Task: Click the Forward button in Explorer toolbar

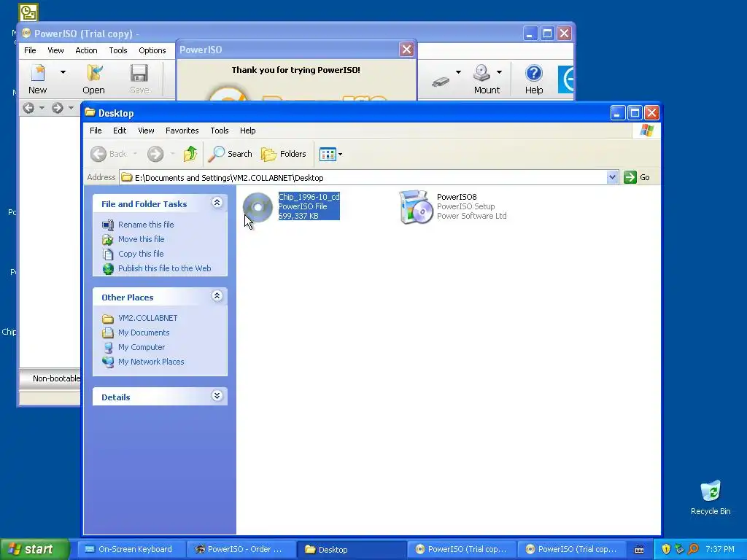Action: click(155, 154)
